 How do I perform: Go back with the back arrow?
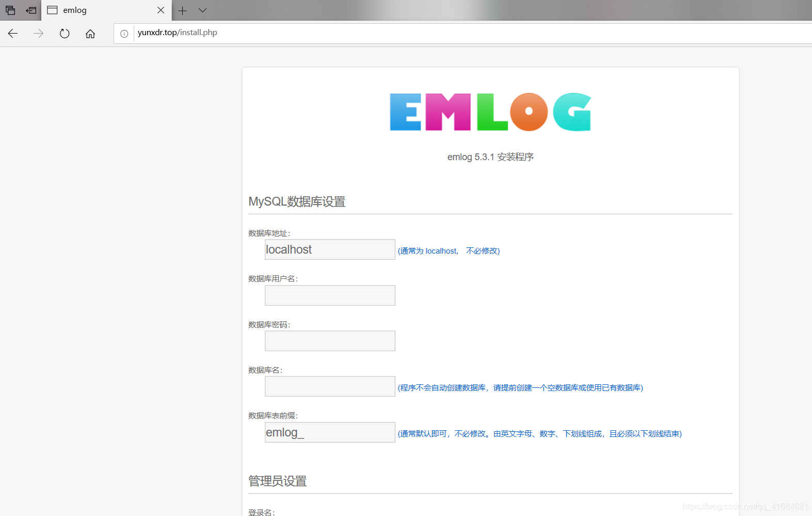coord(13,34)
